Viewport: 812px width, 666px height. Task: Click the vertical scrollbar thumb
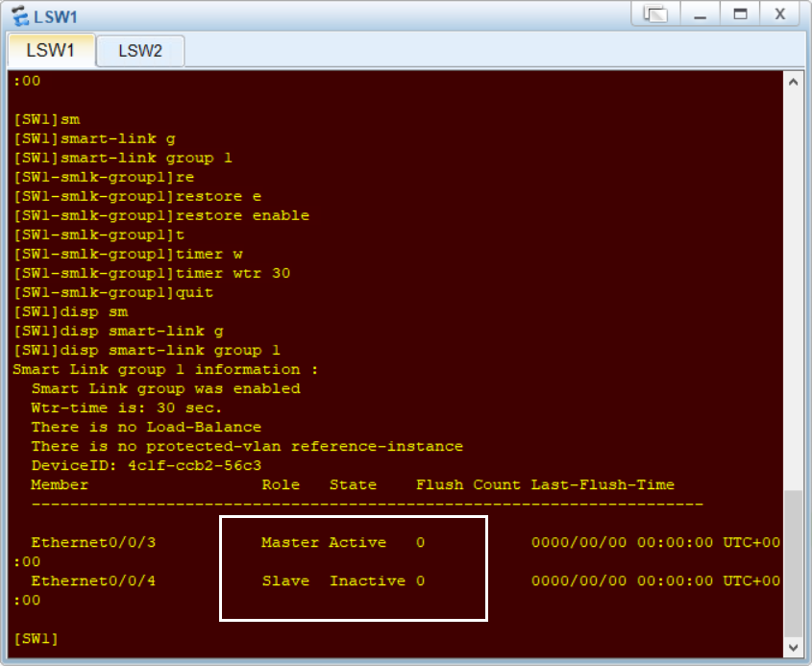click(793, 563)
